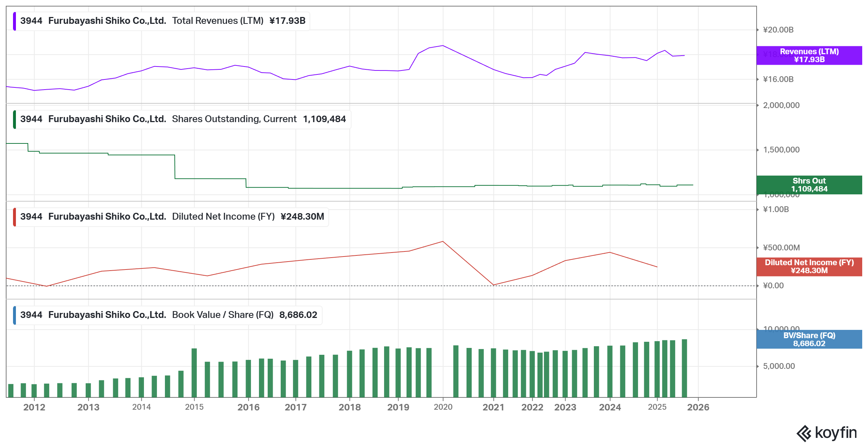
Task: Click the 1,500,000 tick on shares axis
Action: point(781,150)
